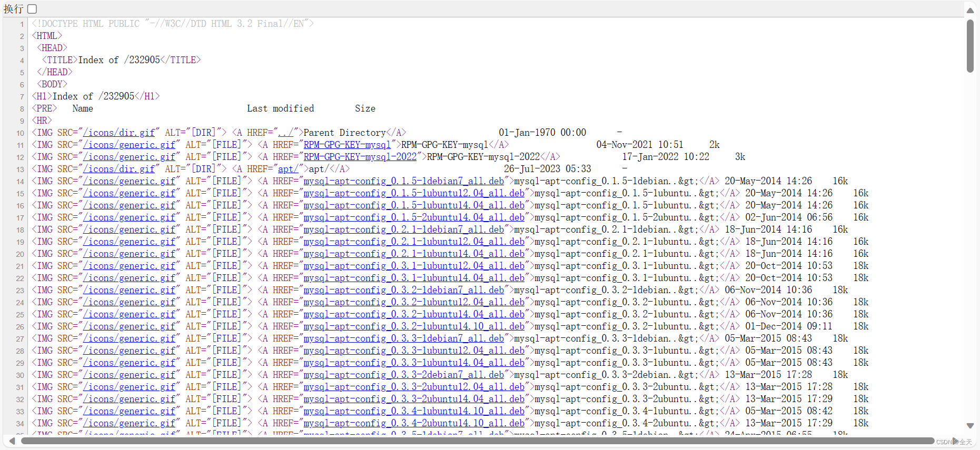Open the mysql-apt-config_0.3.2-1ubuntu14.10_all.deb link
The image size is (980, 450).
click(414, 326)
